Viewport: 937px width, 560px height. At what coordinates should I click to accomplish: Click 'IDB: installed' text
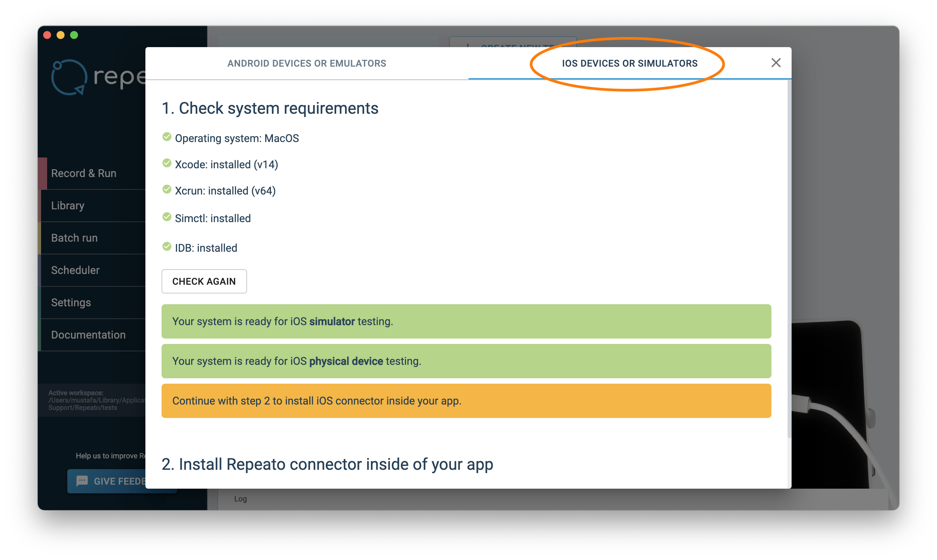click(x=206, y=248)
